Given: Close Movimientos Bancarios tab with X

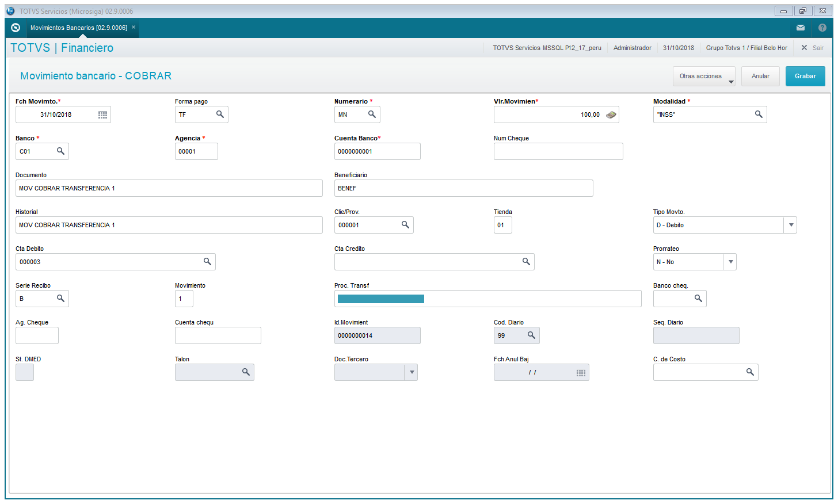Looking at the screenshot, I should tap(134, 27).
